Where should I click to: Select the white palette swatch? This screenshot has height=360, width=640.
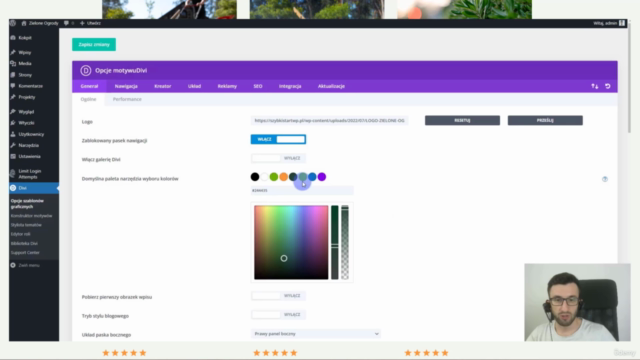click(x=264, y=177)
